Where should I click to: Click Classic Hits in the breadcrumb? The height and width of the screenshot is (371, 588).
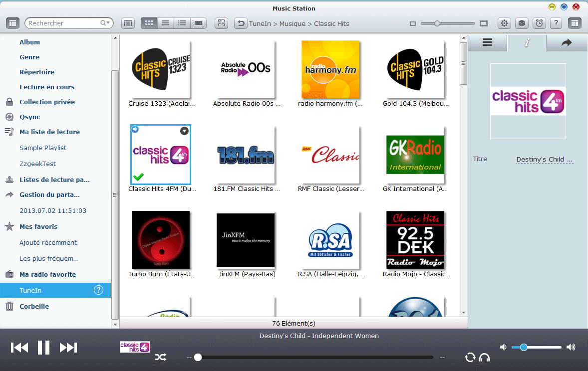tap(331, 23)
